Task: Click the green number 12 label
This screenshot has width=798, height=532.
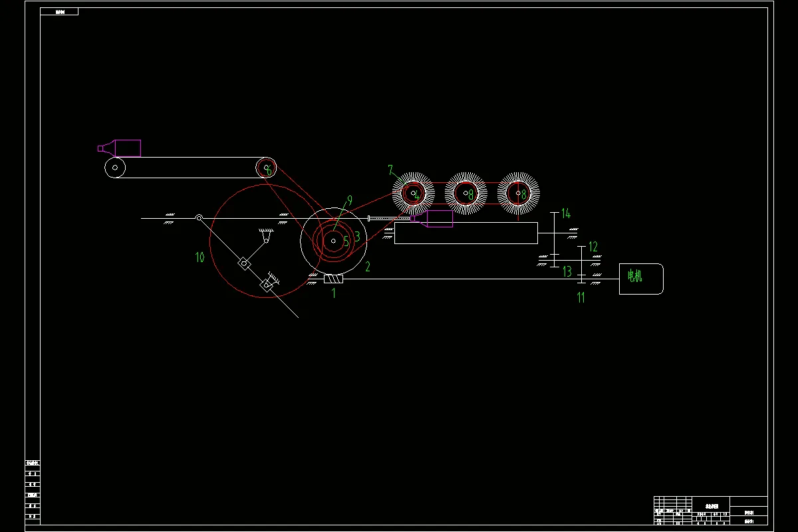Action: [593, 247]
